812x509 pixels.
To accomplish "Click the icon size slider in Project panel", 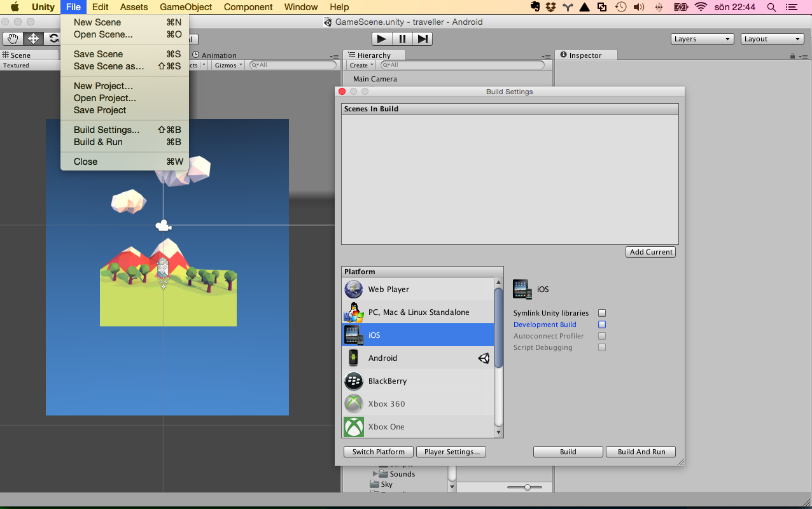I will tap(528, 487).
